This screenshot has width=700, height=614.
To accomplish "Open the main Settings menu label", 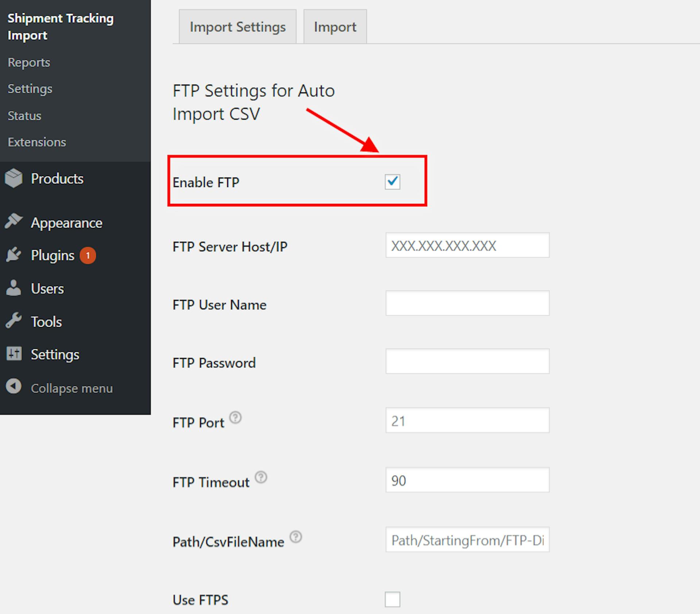I will [55, 355].
